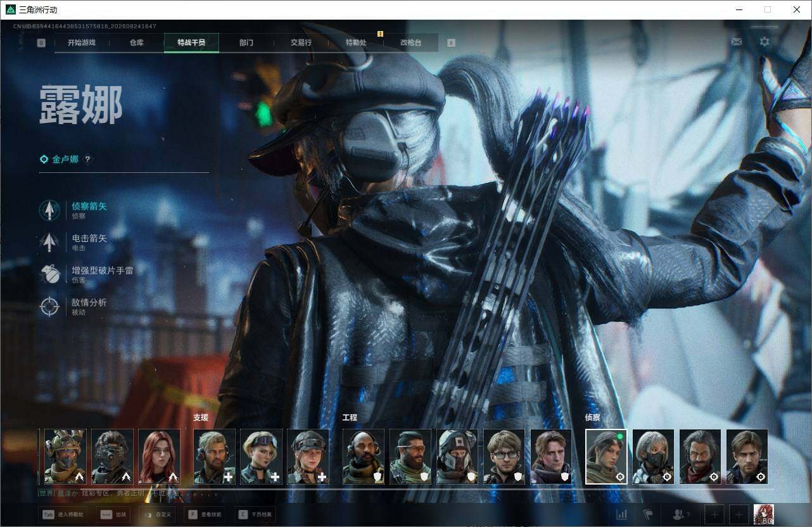
Task: Open the 改枪台 tab
Action: point(410,42)
